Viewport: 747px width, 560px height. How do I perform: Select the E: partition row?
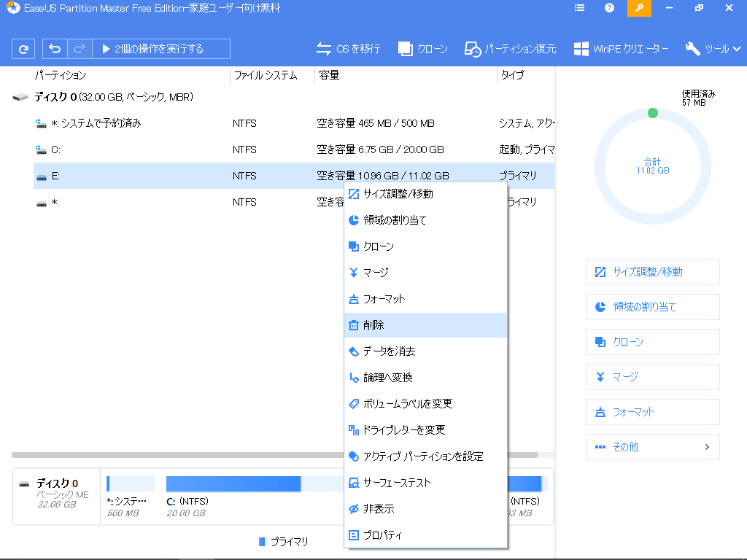pyautogui.click(x=294, y=176)
